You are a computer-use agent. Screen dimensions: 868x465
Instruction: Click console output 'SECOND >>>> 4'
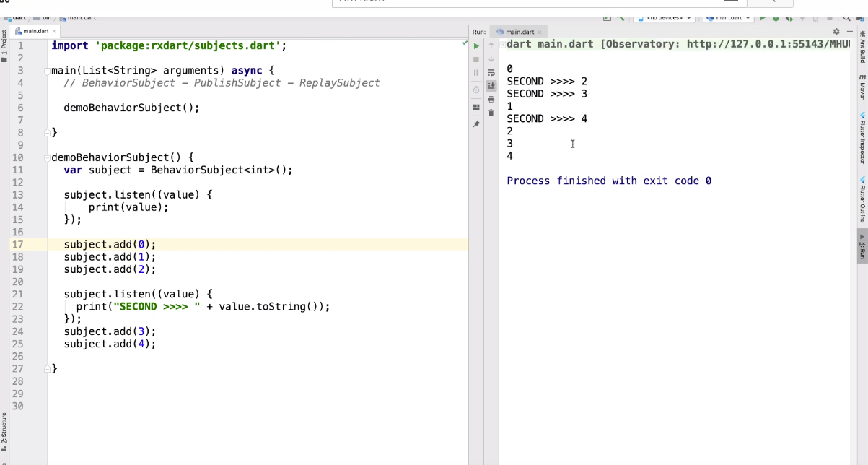coord(547,118)
